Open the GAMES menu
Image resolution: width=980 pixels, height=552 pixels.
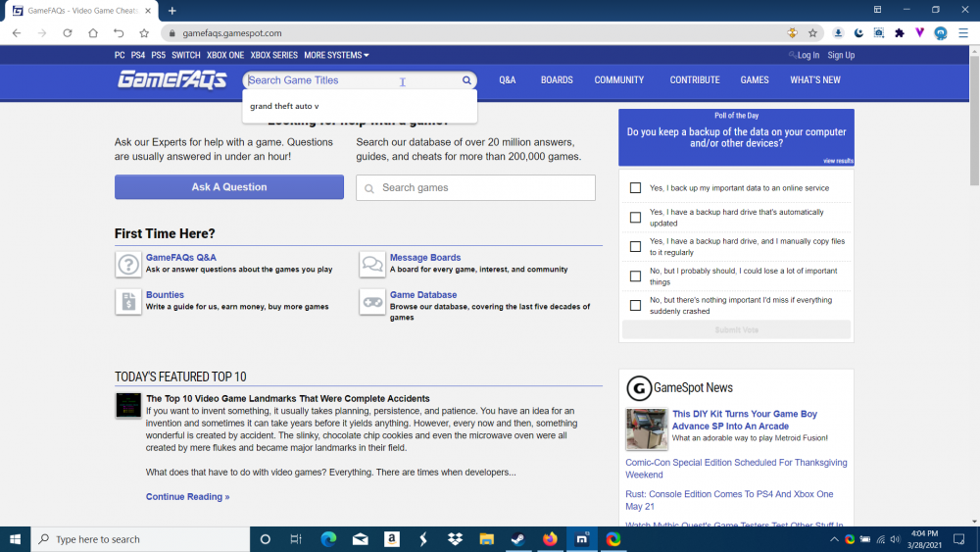tap(755, 80)
